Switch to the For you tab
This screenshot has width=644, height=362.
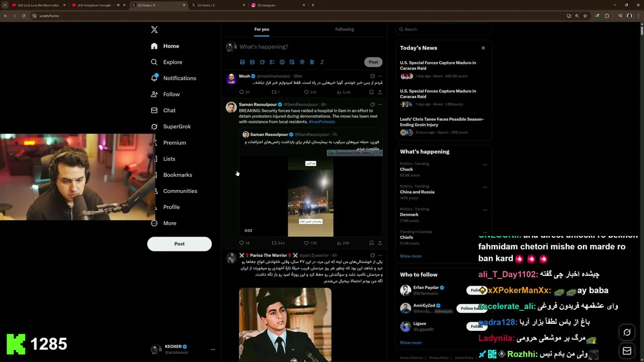point(262,29)
